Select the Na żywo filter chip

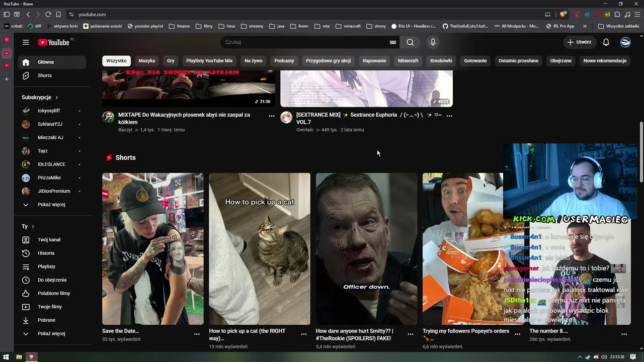[254, 61]
